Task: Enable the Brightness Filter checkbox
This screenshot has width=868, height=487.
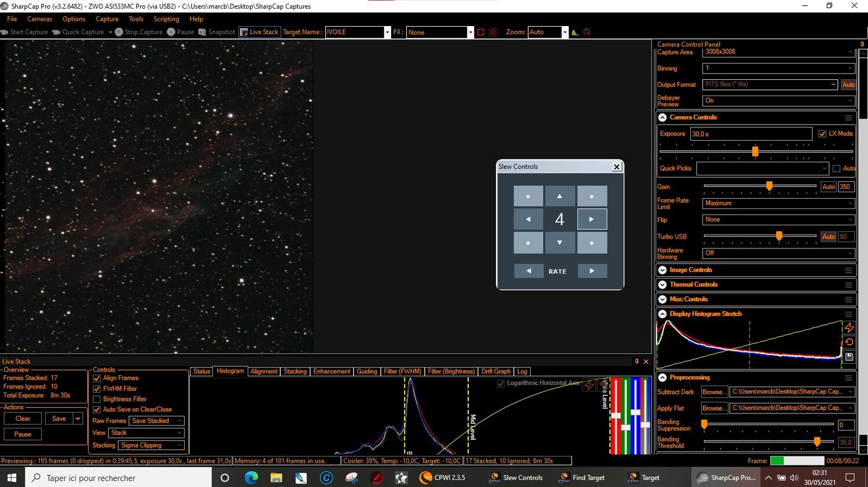Action: coord(97,400)
